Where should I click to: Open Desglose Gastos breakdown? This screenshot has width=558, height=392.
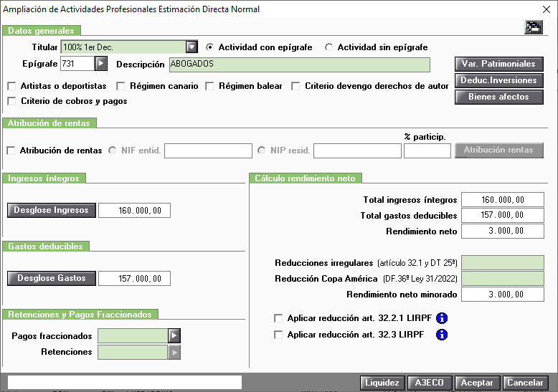point(52,278)
